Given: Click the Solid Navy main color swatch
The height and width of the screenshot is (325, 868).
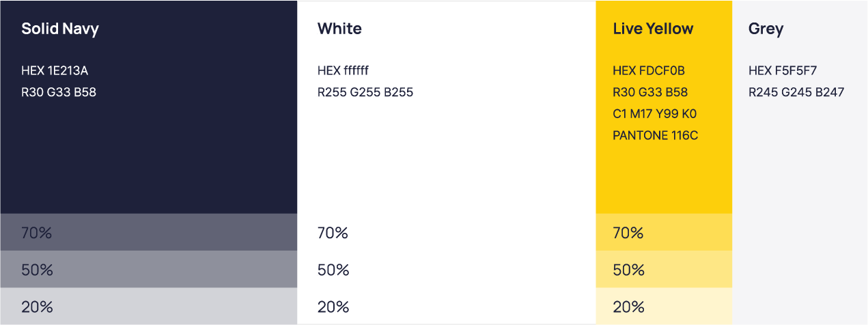Looking at the screenshot, I should click(x=149, y=107).
